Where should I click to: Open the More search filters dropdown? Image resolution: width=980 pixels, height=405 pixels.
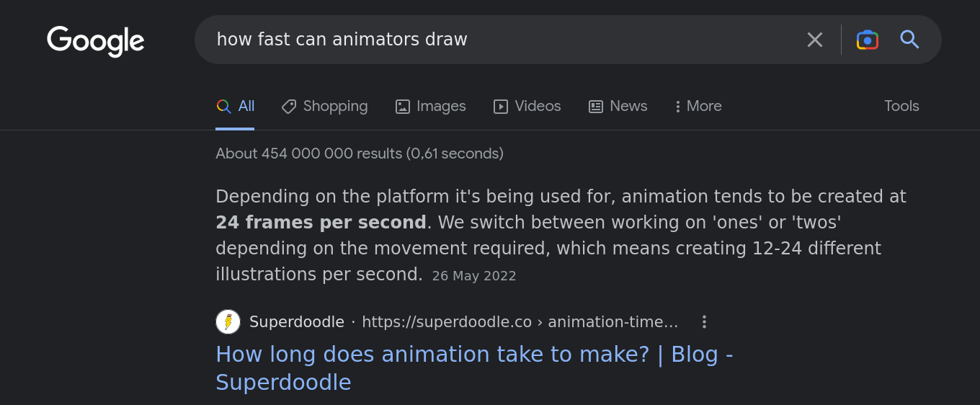tap(698, 106)
